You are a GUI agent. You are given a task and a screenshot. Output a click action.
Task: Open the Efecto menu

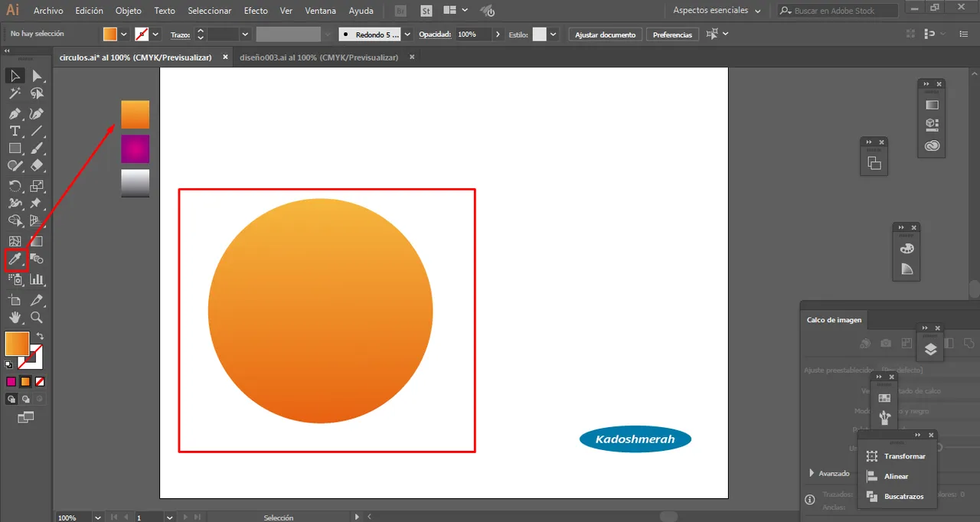256,11
